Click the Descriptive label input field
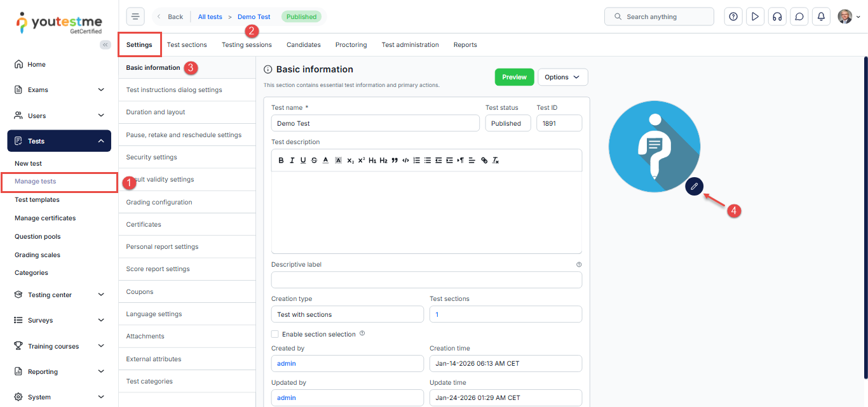 click(x=426, y=280)
